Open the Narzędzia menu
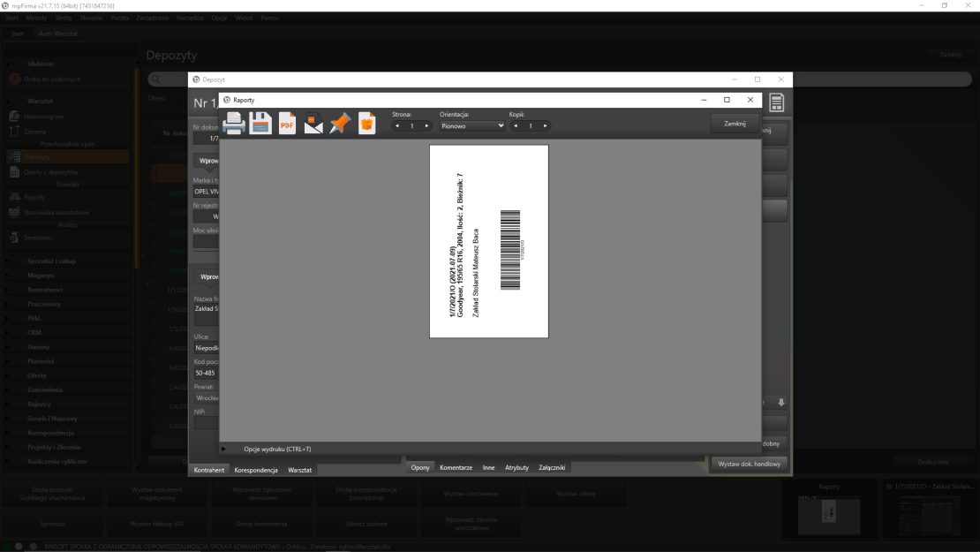 click(190, 19)
